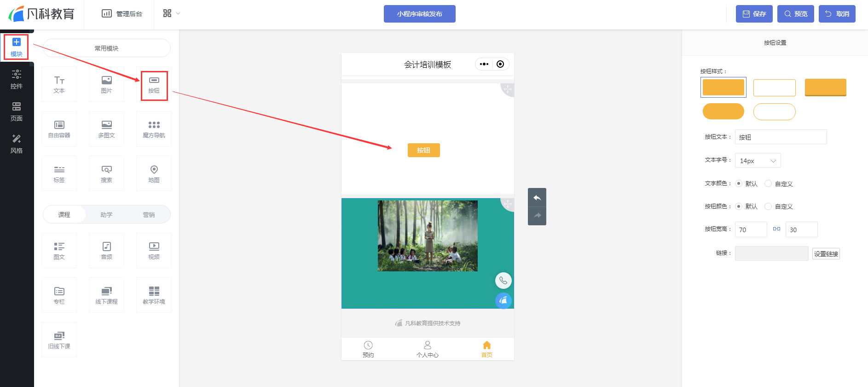Click the disabled 链接 input field
868x387 pixels.
(772, 253)
